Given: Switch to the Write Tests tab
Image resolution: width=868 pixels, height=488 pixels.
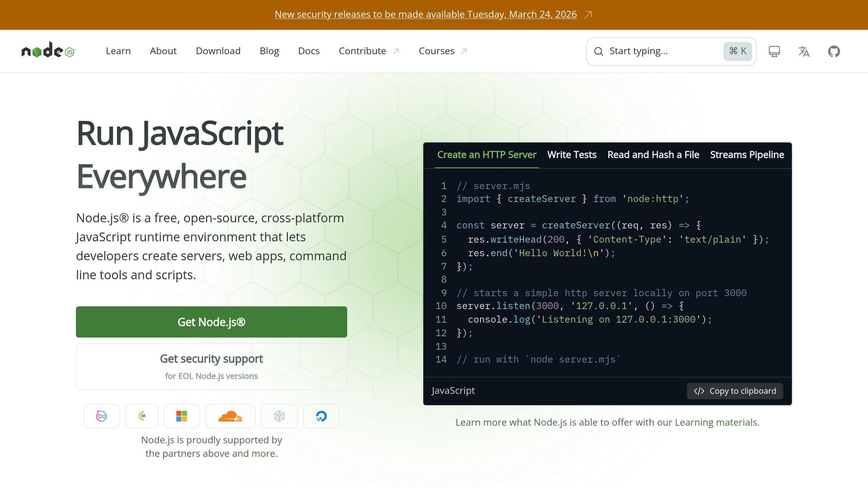Looking at the screenshot, I should click(x=572, y=155).
